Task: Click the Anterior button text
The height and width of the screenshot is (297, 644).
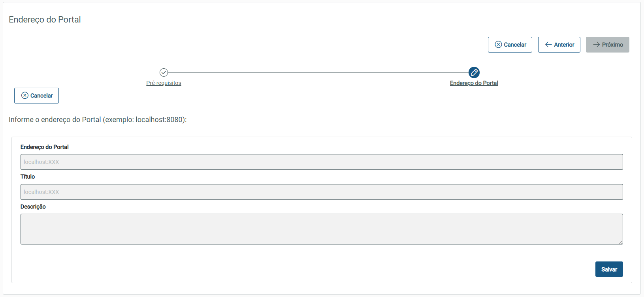Action: click(x=564, y=45)
